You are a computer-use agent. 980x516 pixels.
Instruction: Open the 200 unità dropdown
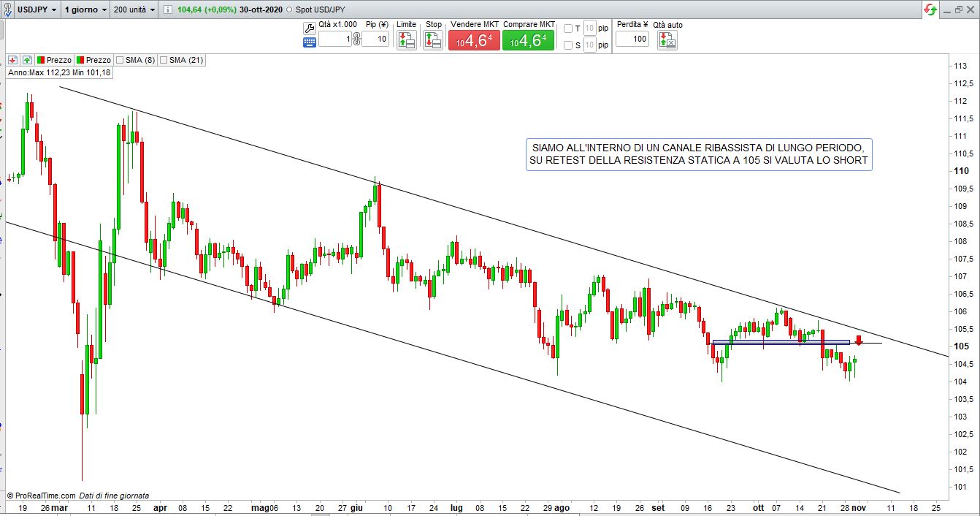tap(136, 10)
